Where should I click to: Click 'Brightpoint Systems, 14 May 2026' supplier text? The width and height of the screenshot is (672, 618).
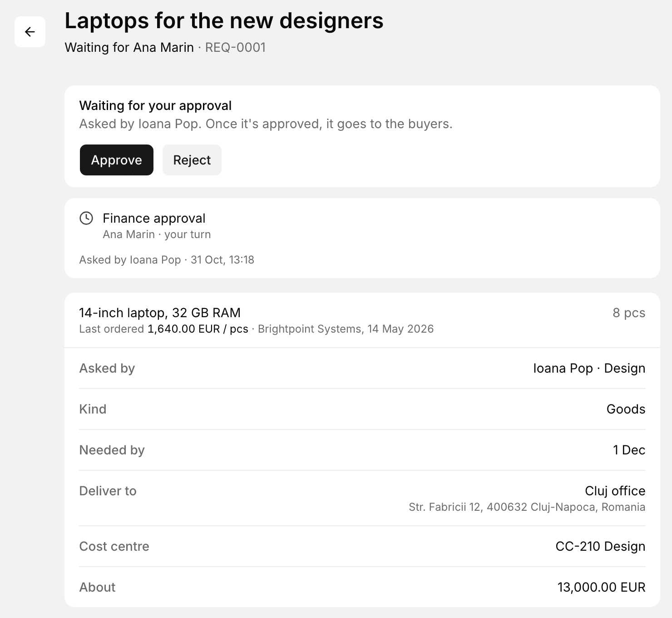[x=346, y=329]
